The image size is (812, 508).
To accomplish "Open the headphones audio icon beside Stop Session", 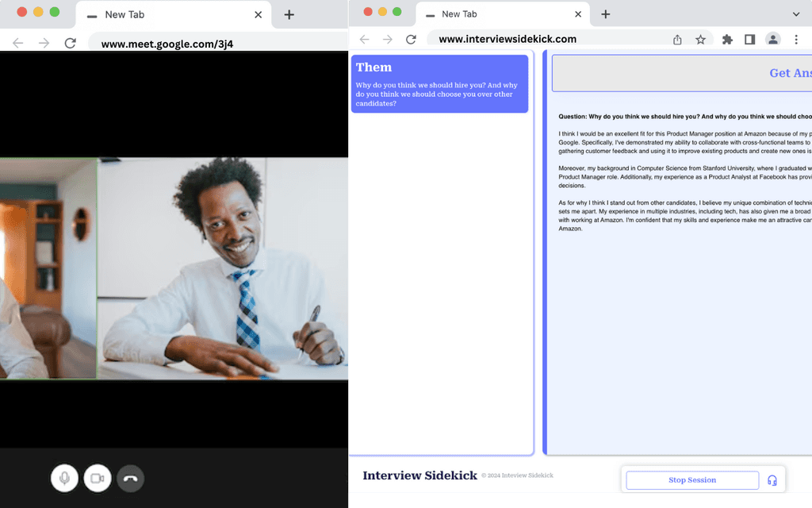I will click(772, 480).
